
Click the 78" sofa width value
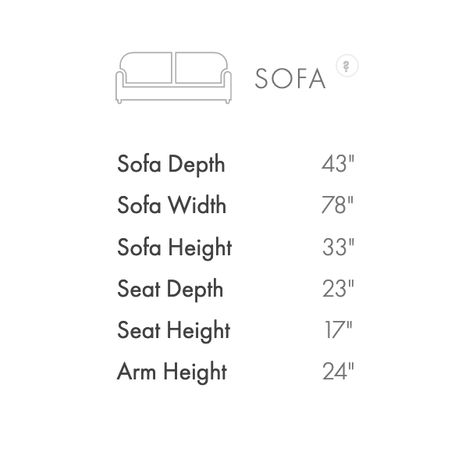point(338,205)
